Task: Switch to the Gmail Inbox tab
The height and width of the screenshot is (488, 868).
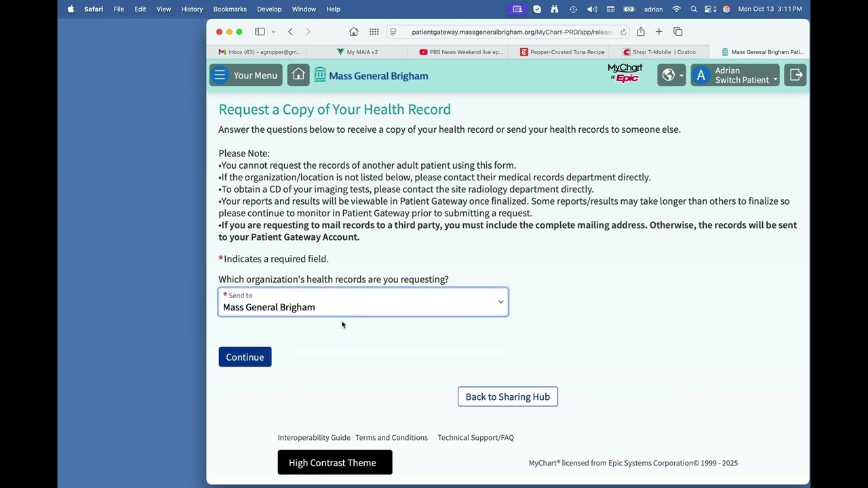Action: [258, 52]
